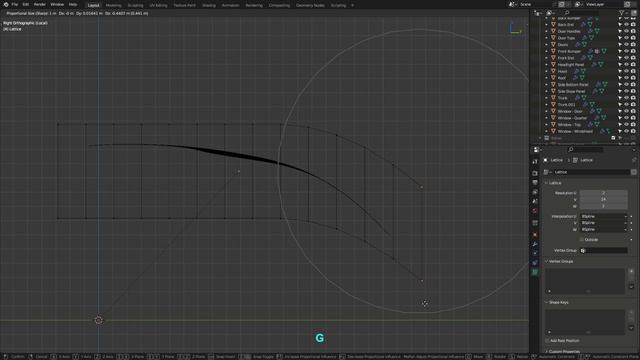Hide Back End in viewport via eye
This screenshot has height=360, width=640.
click(627, 24)
